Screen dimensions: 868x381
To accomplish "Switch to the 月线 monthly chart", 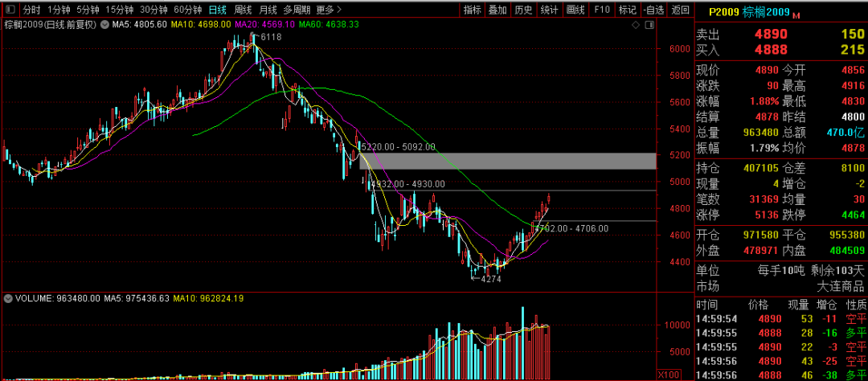I will point(268,10).
